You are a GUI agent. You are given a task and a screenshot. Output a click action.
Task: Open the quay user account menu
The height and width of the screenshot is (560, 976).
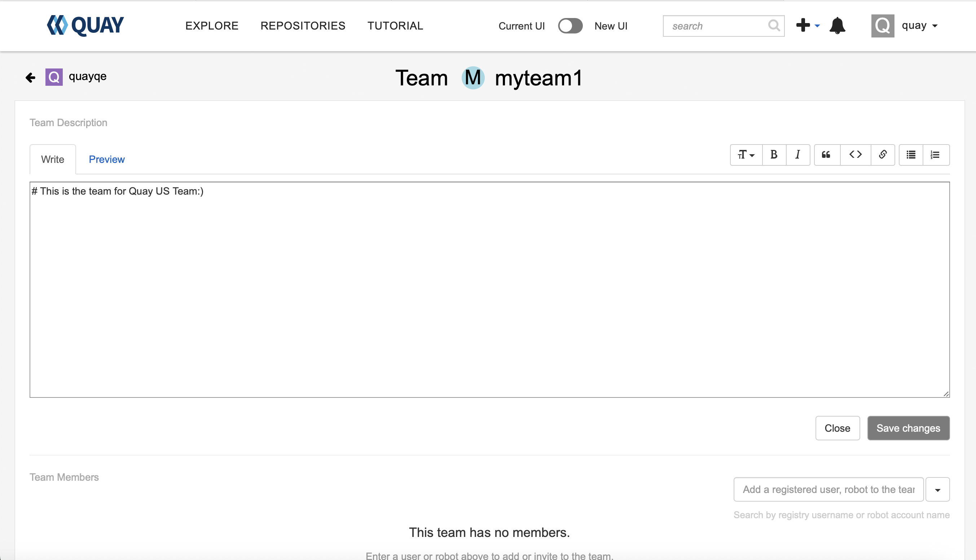(x=919, y=26)
